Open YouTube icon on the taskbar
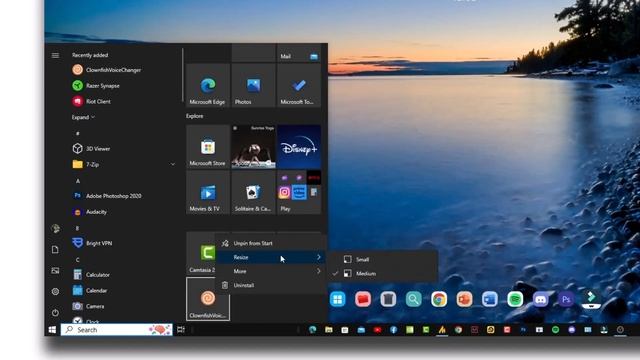The image size is (640, 360). [x=378, y=330]
